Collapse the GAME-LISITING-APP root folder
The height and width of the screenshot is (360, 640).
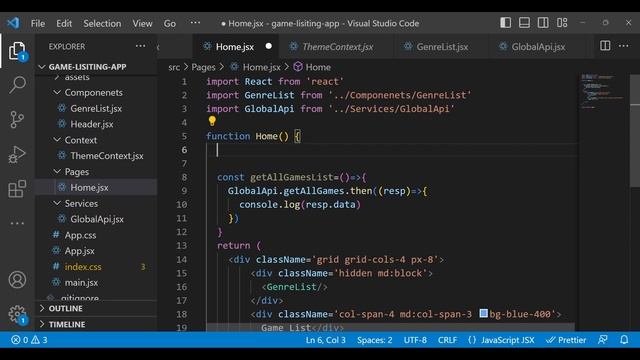pyautogui.click(x=87, y=67)
